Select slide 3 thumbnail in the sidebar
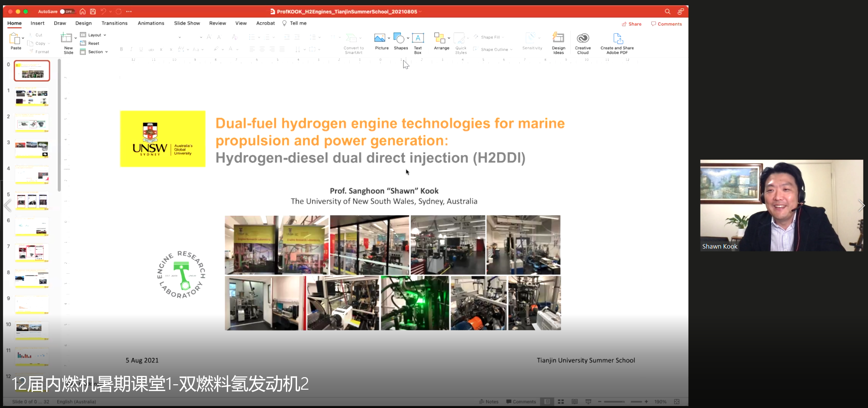Image resolution: width=868 pixels, height=408 pixels. pos(32,149)
